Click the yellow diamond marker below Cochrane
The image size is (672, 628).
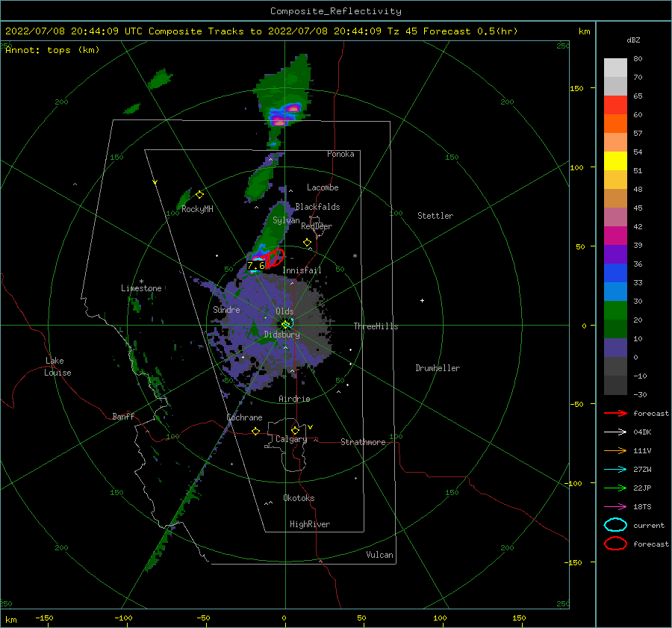(x=255, y=431)
